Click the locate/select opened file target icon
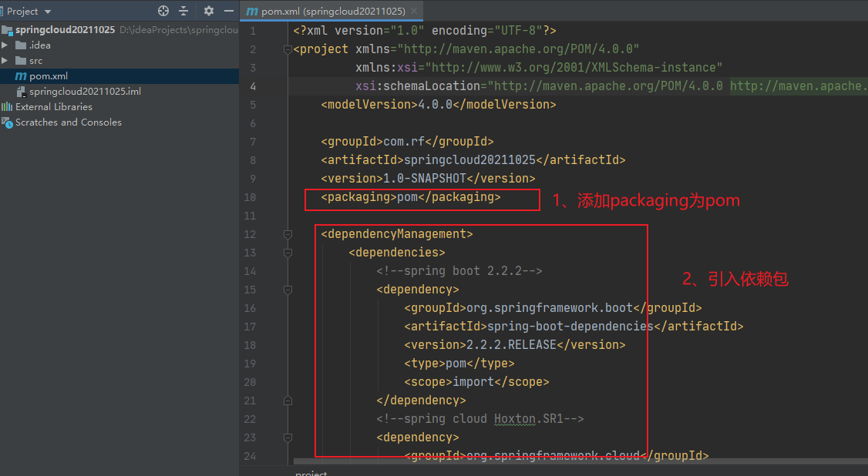 point(163,11)
